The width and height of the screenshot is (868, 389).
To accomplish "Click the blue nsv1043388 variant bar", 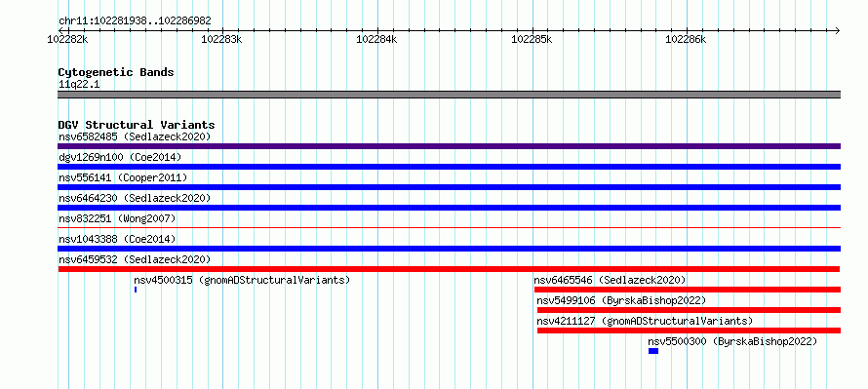I will 449,249.
